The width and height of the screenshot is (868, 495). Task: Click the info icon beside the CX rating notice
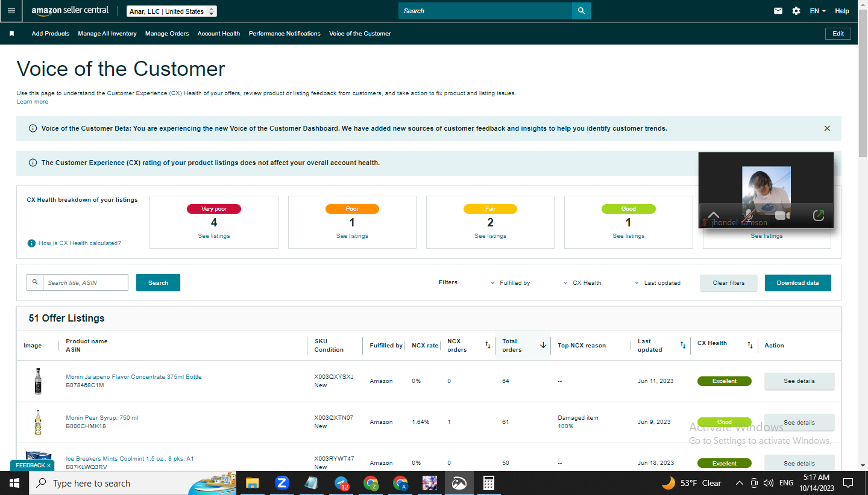tap(33, 163)
